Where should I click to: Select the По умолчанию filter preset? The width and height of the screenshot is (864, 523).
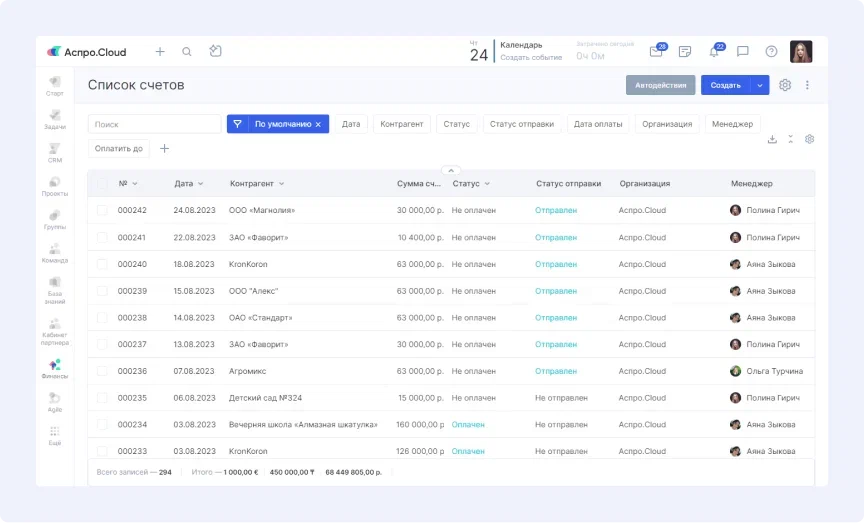(x=283, y=124)
